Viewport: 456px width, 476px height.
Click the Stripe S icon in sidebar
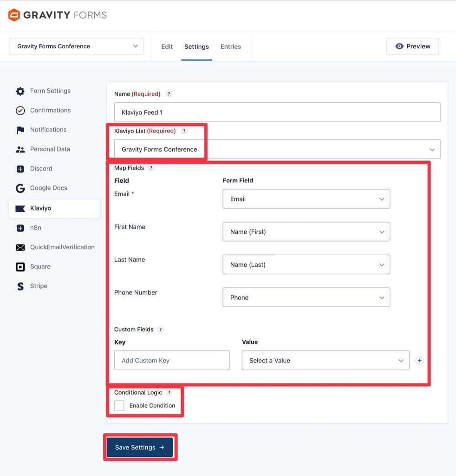pyautogui.click(x=20, y=286)
